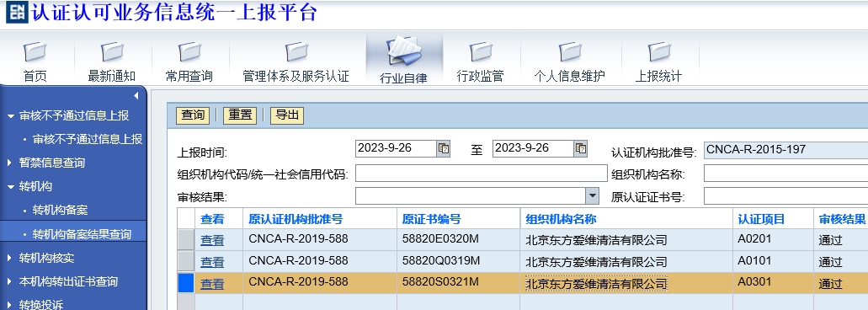Screen dimensions: 868x310
Task: Select row marker for certificate 58820E0320M
Action: [186, 240]
